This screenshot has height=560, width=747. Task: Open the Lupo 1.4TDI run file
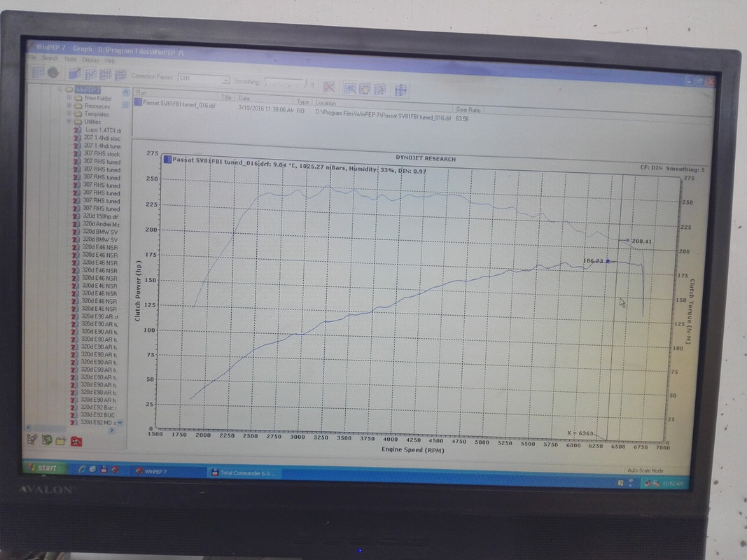click(x=97, y=130)
